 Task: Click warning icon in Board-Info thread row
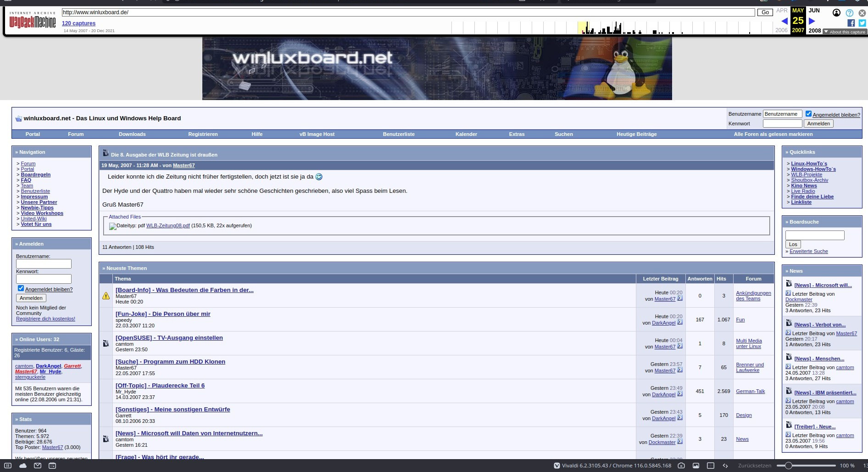click(106, 296)
